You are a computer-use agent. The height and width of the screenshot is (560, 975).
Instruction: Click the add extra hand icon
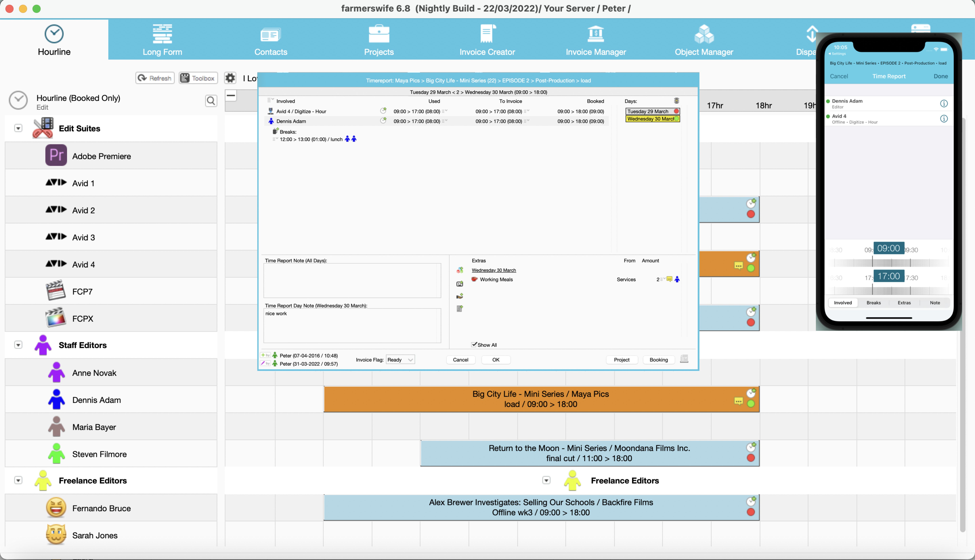(x=460, y=296)
